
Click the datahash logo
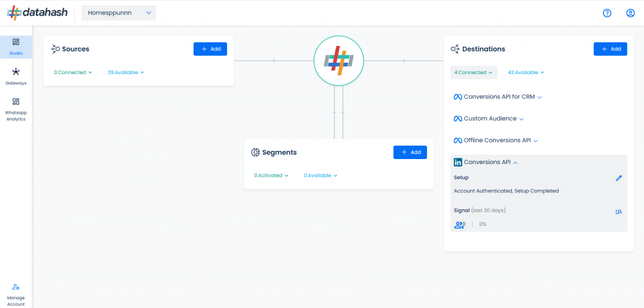click(37, 13)
